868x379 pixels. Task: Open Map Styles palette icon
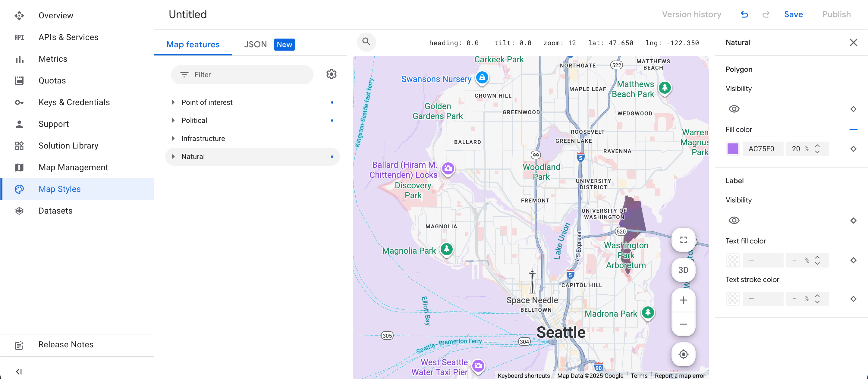point(19,189)
